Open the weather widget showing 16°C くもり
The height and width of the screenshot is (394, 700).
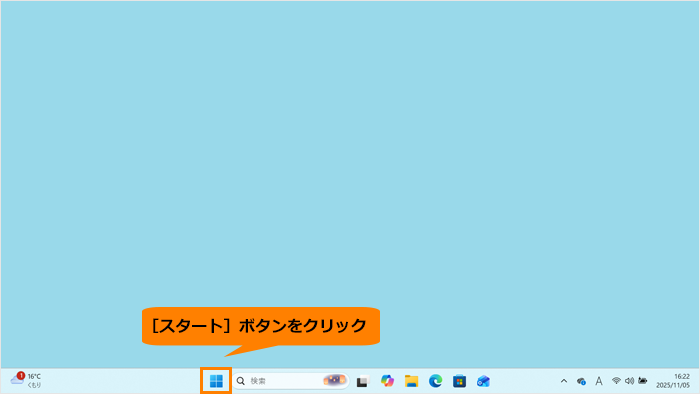pyautogui.click(x=26, y=380)
